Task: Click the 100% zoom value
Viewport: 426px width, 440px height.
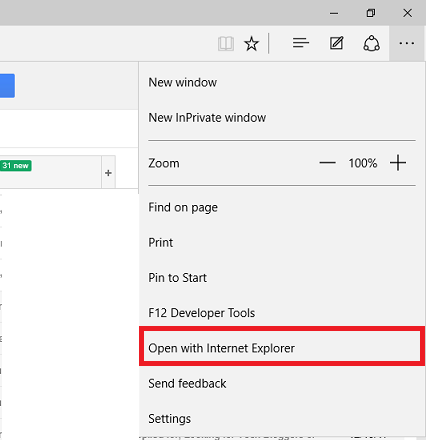Action: click(363, 163)
